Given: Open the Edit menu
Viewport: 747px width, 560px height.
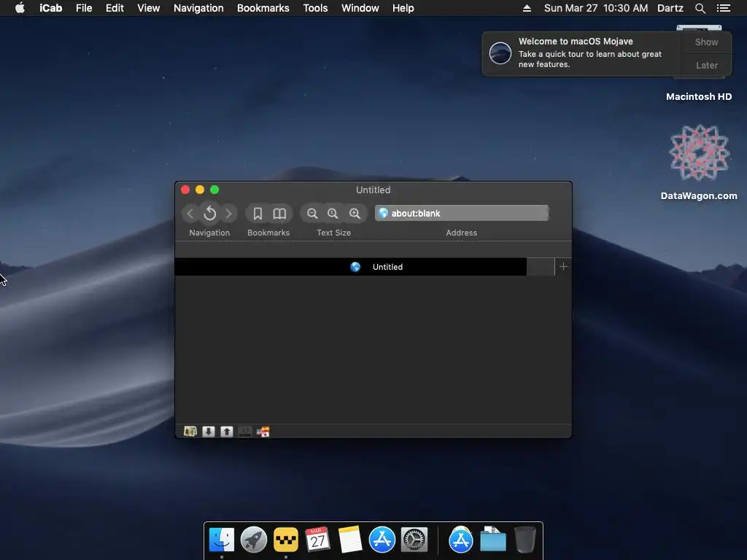Looking at the screenshot, I should pos(115,8).
